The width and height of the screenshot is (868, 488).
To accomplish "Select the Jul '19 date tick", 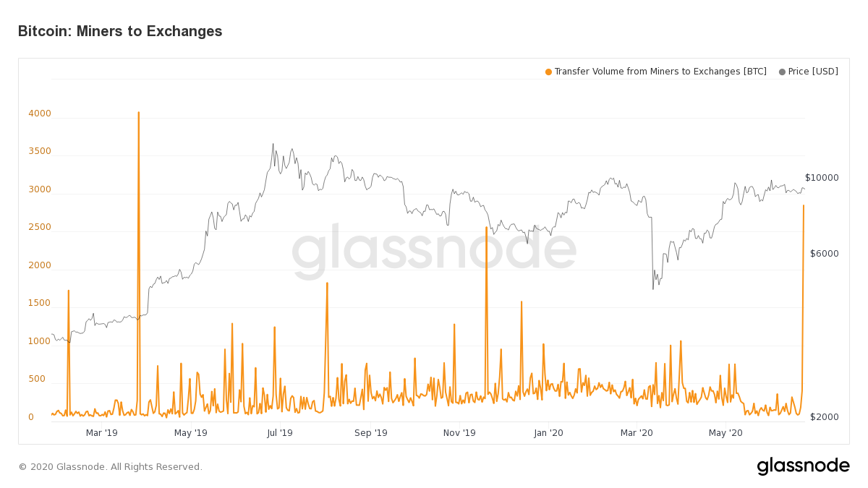I will tap(279, 433).
